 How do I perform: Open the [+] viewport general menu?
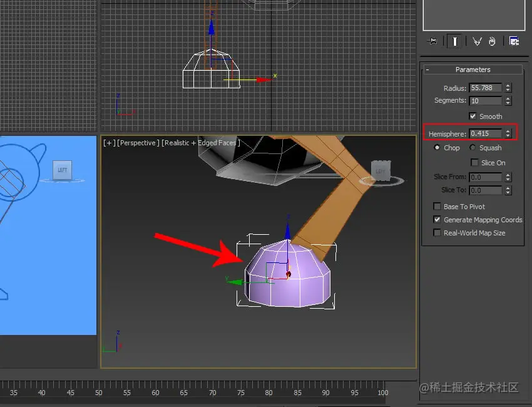(109, 143)
